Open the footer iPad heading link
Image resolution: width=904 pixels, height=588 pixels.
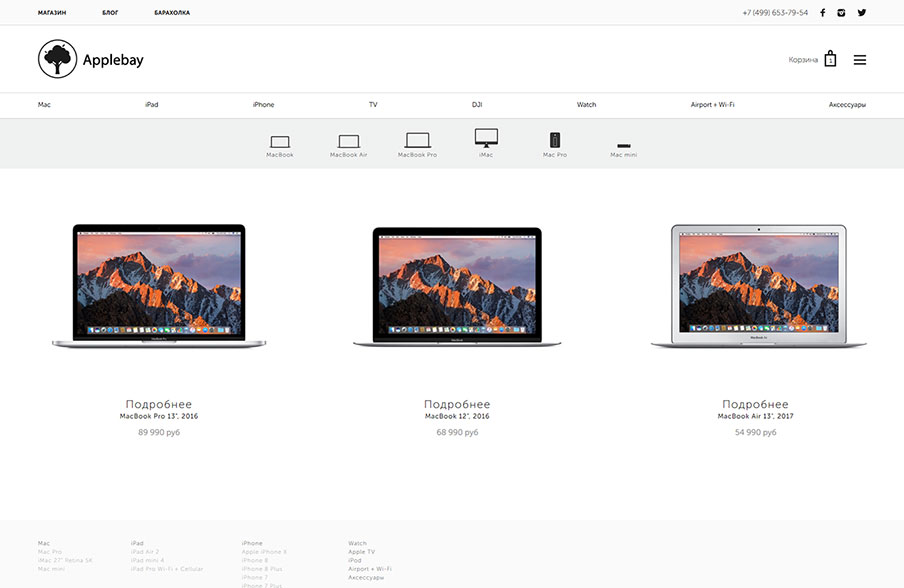click(137, 543)
